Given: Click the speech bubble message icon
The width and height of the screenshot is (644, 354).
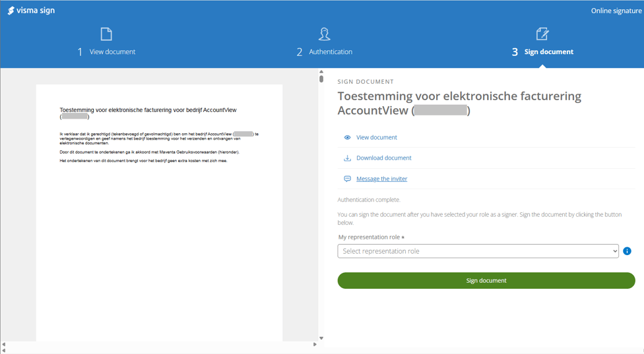Looking at the screenshot, I should [347, 179].
